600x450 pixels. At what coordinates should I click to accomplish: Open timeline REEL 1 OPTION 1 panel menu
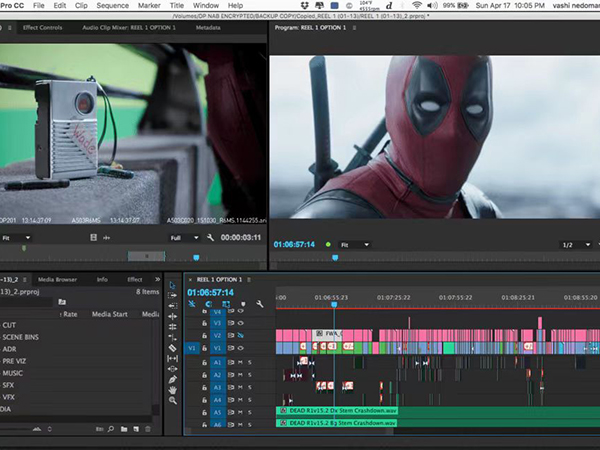coord(249,280)
